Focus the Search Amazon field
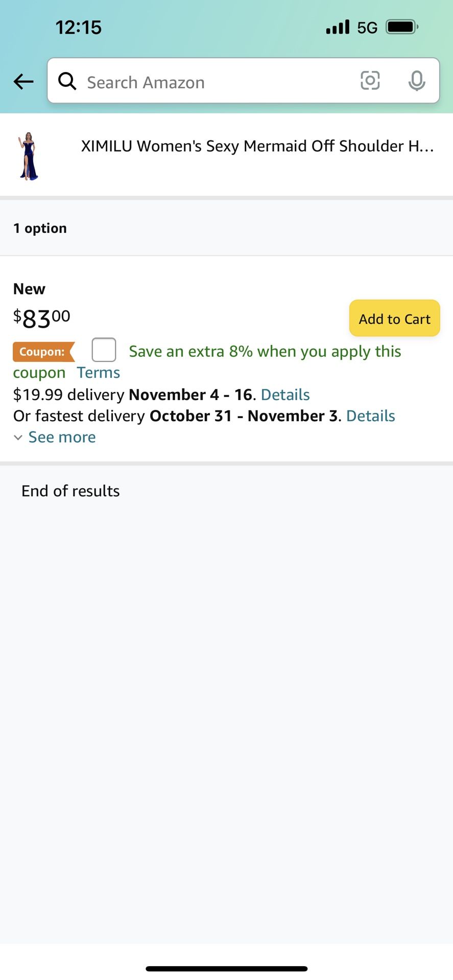453x980 pixels. click(x=214, y=82)
